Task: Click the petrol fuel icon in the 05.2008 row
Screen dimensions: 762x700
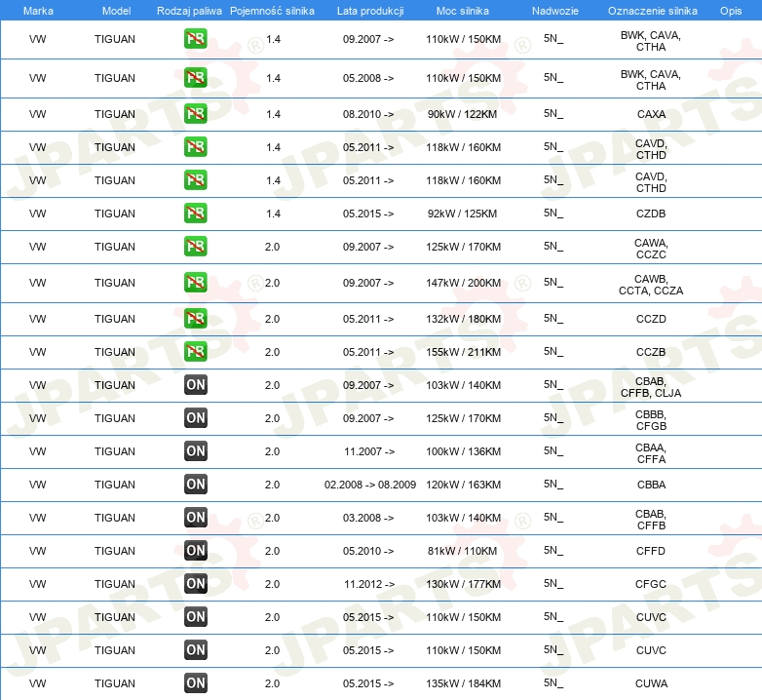Action: (x=195, y=78)
